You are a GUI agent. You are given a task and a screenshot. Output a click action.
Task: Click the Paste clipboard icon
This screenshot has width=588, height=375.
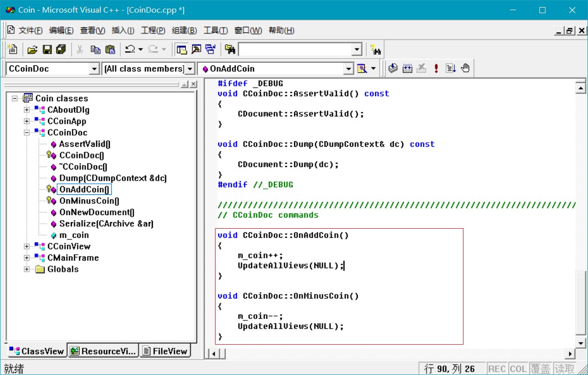[110, 50]
